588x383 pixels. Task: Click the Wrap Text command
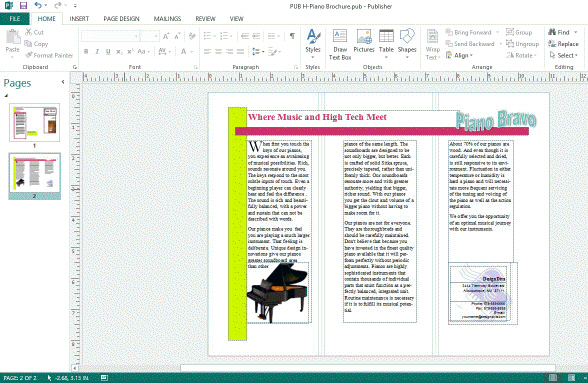click(x=432, y=45)
